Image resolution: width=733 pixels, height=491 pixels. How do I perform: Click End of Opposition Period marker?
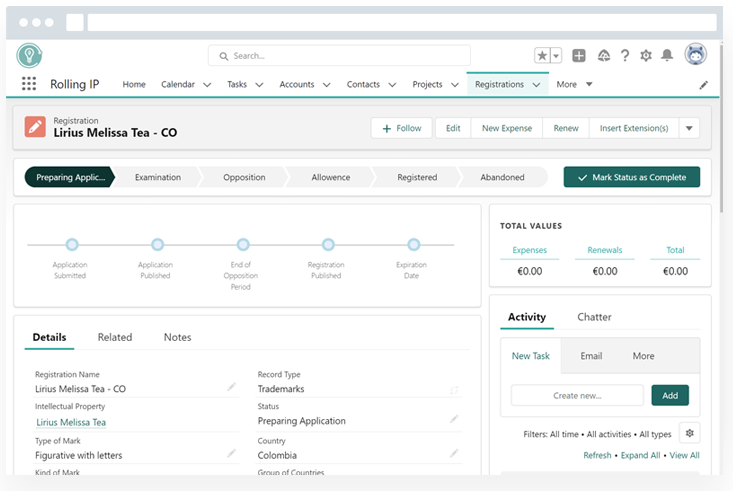[243, 245]
